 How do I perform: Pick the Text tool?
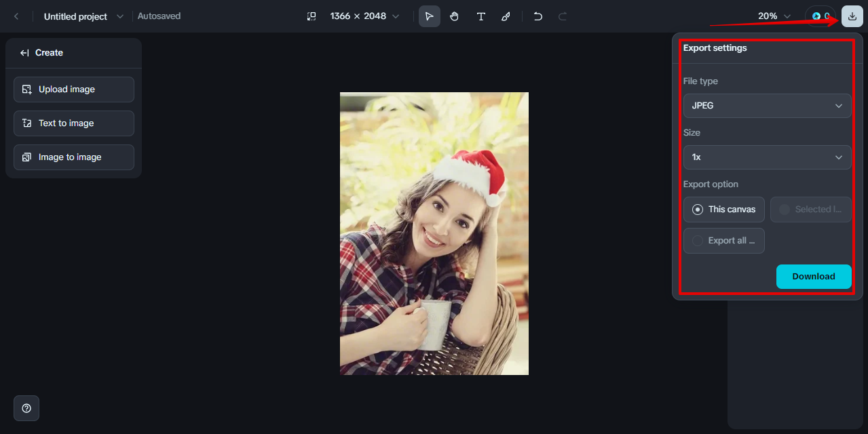tap(480, 16)
